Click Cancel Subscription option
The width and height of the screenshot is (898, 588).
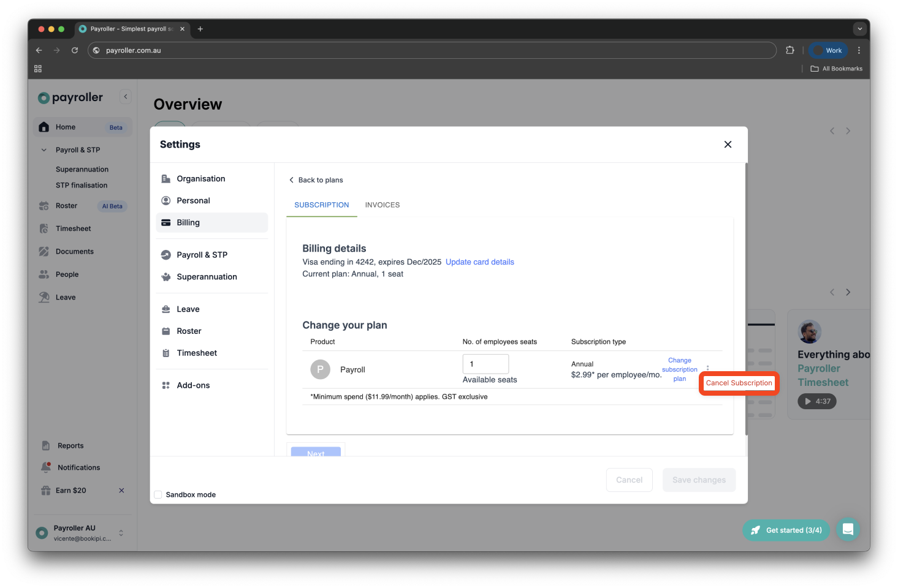click(x=739, y=383)
